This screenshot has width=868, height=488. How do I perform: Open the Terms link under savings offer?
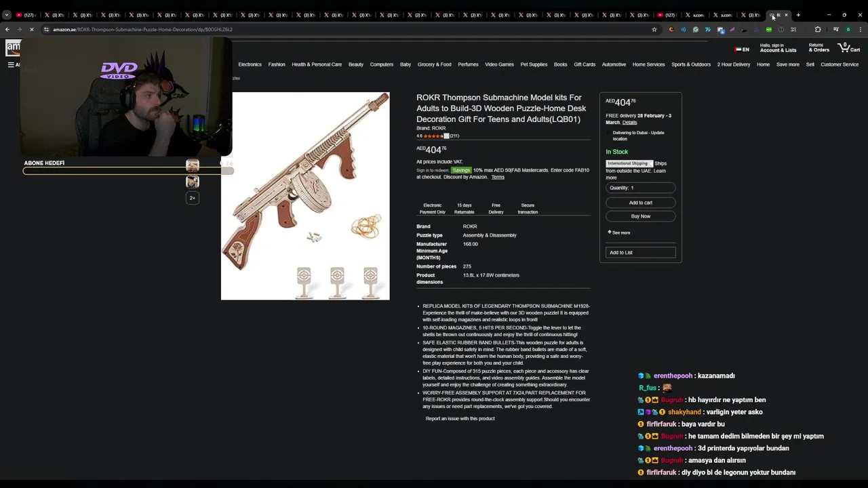coord(498,177)
